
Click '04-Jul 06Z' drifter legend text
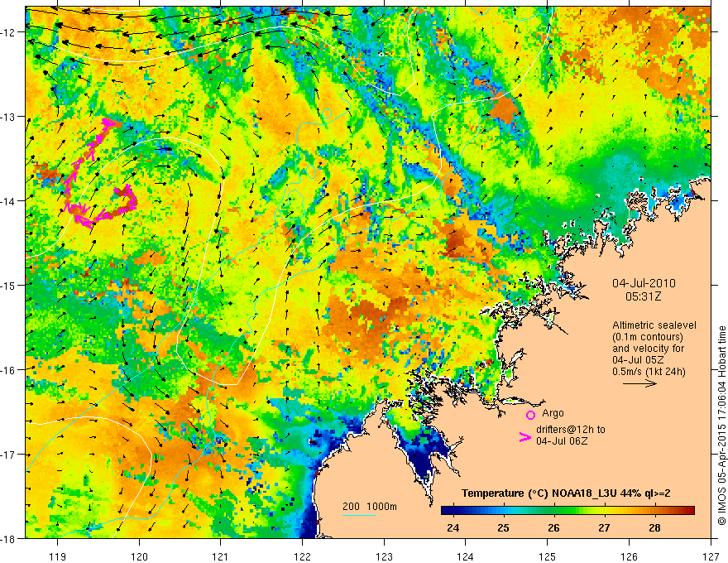tap(562, 440)
